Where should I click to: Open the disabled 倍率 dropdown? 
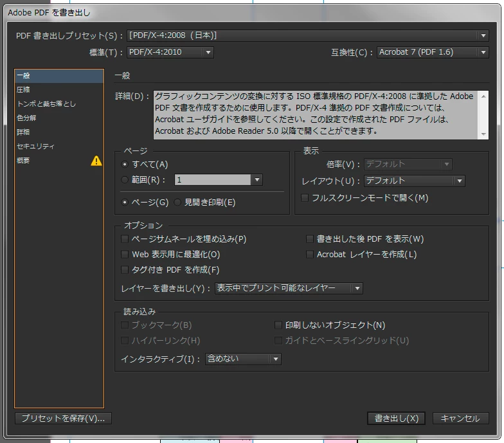click(408, 165)
